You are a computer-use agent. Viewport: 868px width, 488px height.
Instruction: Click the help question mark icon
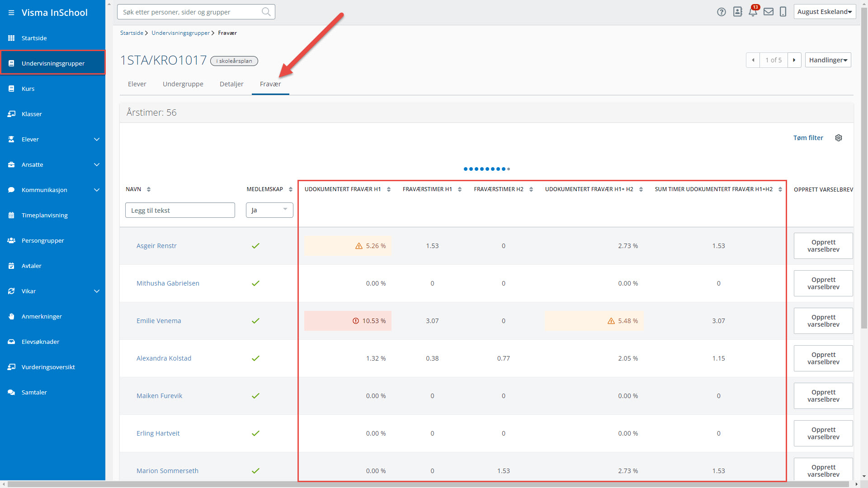click(721, 12)
